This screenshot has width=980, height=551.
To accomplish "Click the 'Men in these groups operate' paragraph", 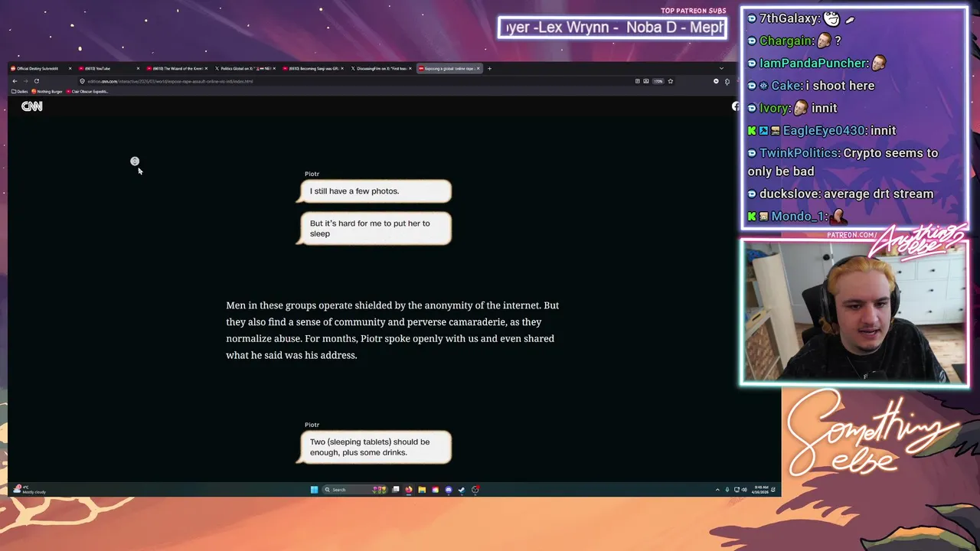I will point(392,330).
